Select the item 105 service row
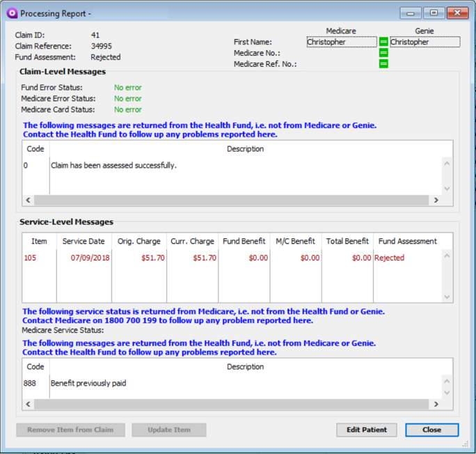This screenshot has height=454, width=476. tap(209, 258)
